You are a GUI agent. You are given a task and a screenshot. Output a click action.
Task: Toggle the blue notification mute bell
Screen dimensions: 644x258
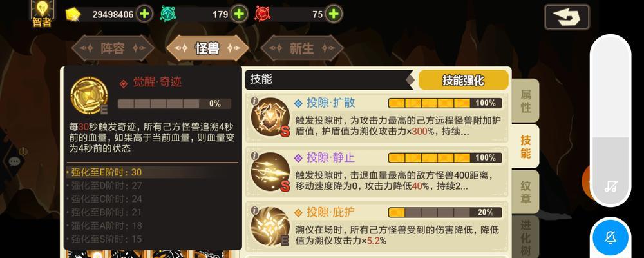pyautogui.click(x=611, y=237)
